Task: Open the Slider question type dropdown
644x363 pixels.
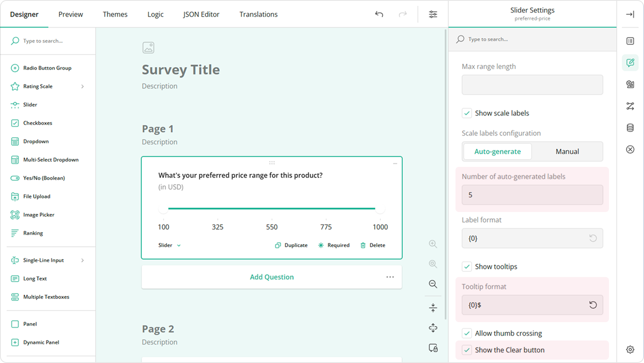Action: (x=169, y=245)
